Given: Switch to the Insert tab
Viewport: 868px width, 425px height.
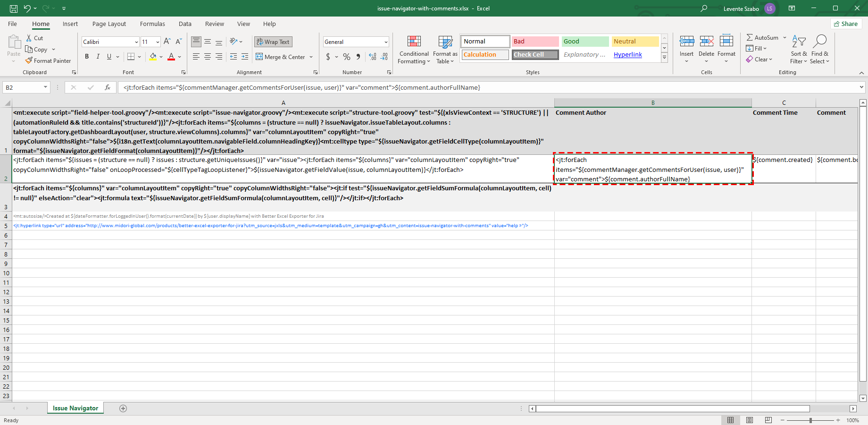Looking at the screenshot, I should [x=70, y=24].
